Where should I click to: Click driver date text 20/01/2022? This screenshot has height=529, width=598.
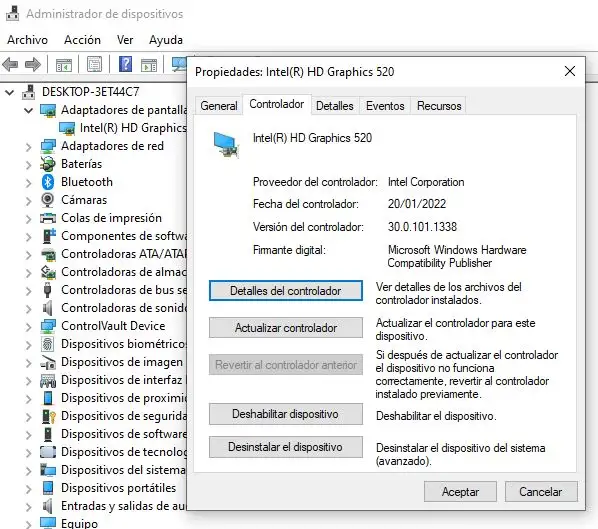click(417, 204)
